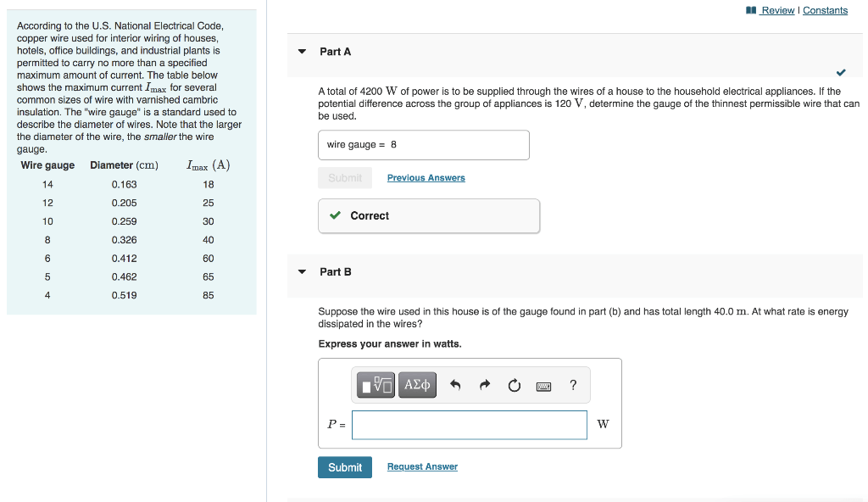The width and height of the screenshot is (868, 502).
Task: Click the redo arrow icon
Action: [x=485, y=386]
